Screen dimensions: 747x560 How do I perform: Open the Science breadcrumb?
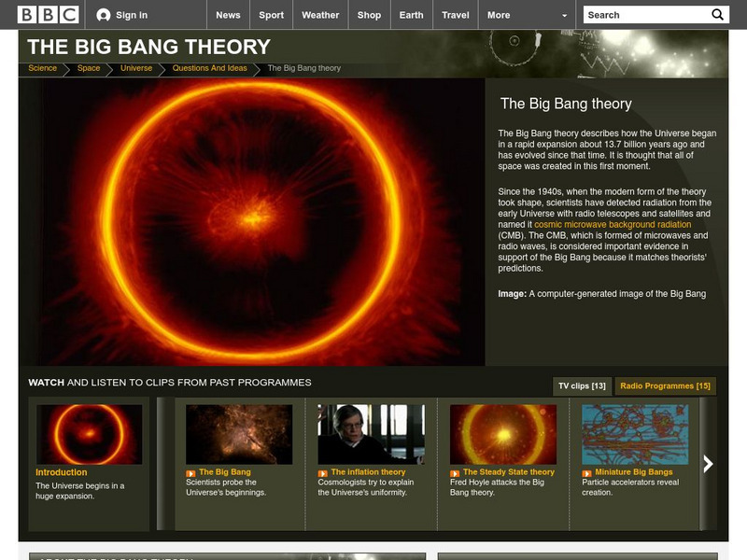[42, 68]
